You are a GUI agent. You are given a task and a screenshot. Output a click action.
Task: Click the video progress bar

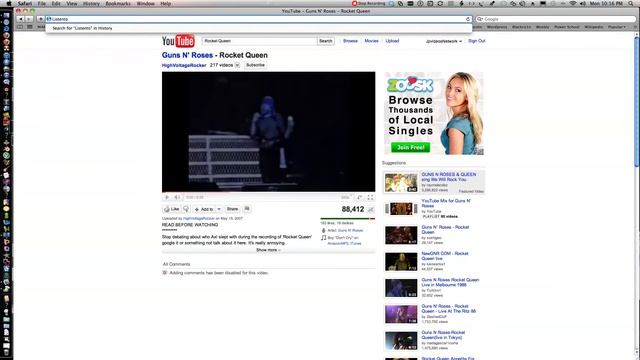point(269,193)
